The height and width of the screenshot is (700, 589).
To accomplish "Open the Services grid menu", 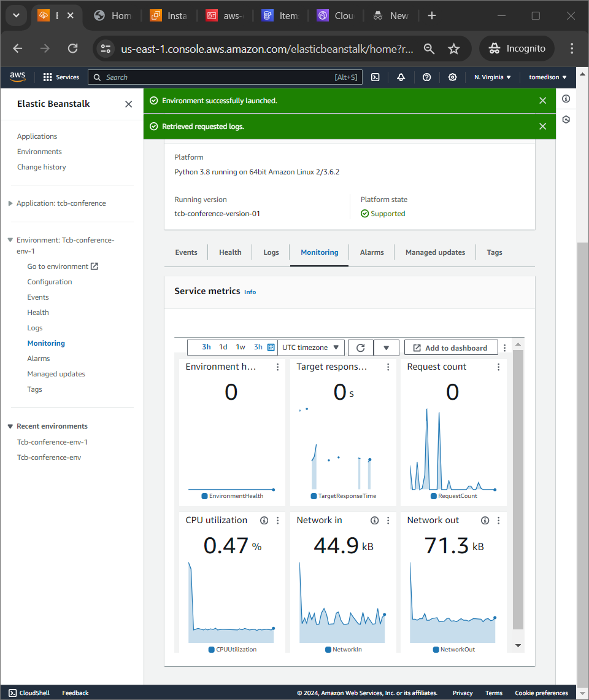I will click(61, 77).
